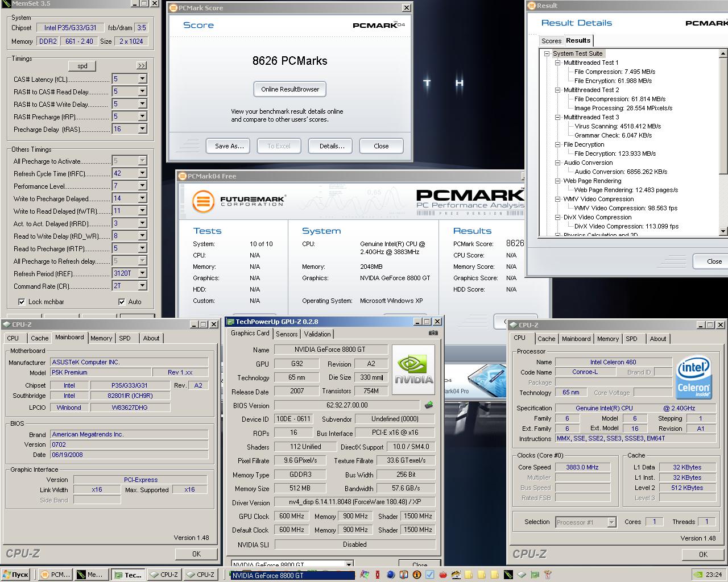Click the Online ResultBrowser button
The image size is (728, 582).
[x=290, y=89]
